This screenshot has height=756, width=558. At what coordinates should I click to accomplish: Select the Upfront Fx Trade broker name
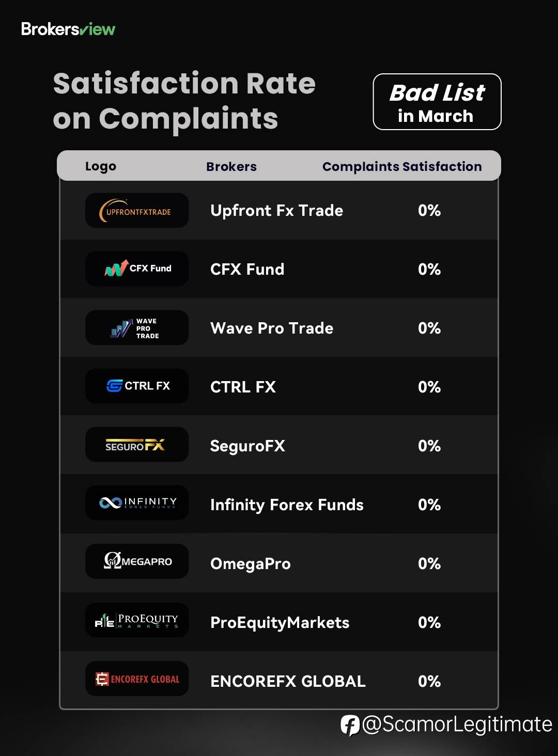click(276, 210)
